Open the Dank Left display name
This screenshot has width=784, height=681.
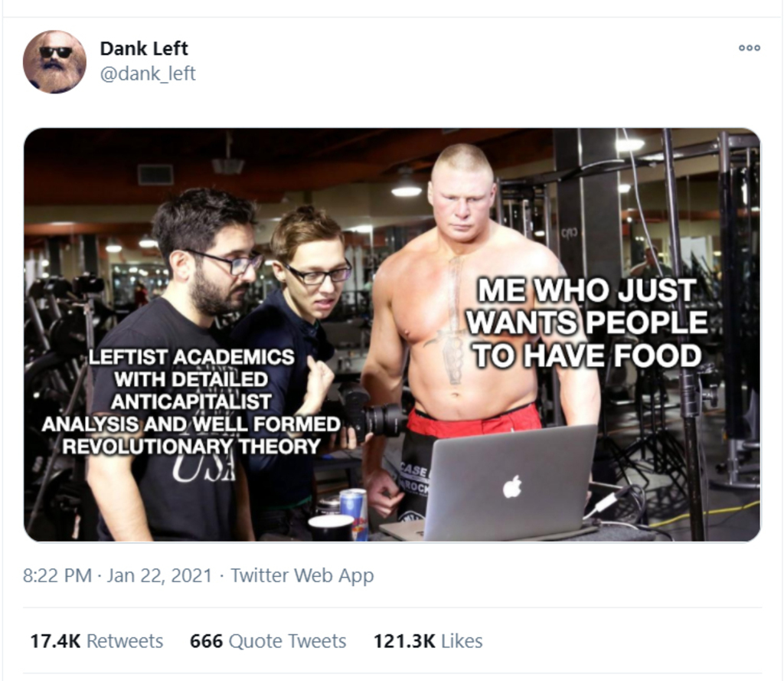click(x=144, y=48)
